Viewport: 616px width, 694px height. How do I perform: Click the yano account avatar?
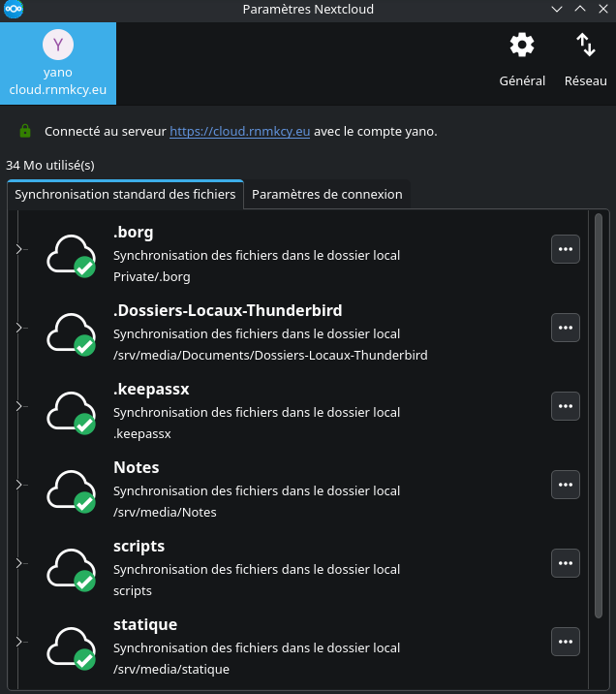pos(58,45)
